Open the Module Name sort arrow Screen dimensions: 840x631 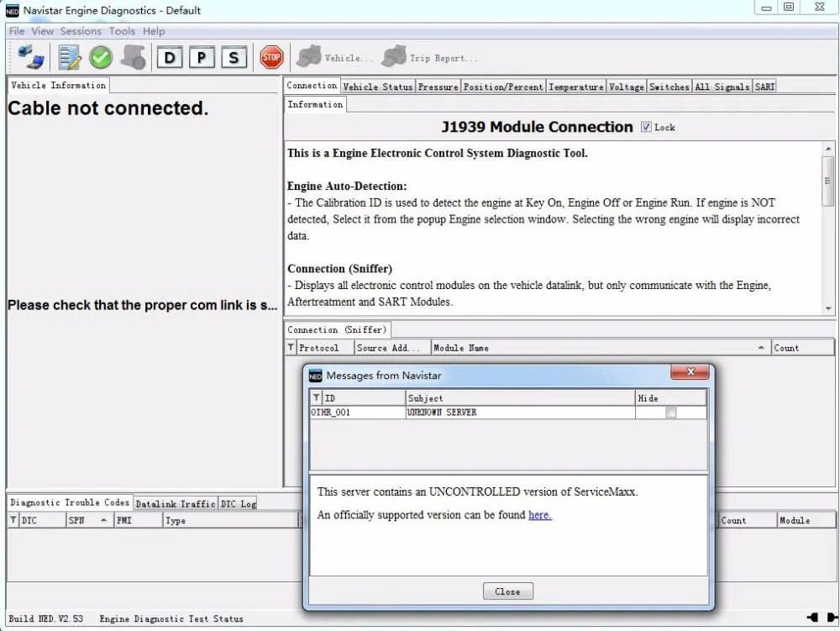point(762,347)
